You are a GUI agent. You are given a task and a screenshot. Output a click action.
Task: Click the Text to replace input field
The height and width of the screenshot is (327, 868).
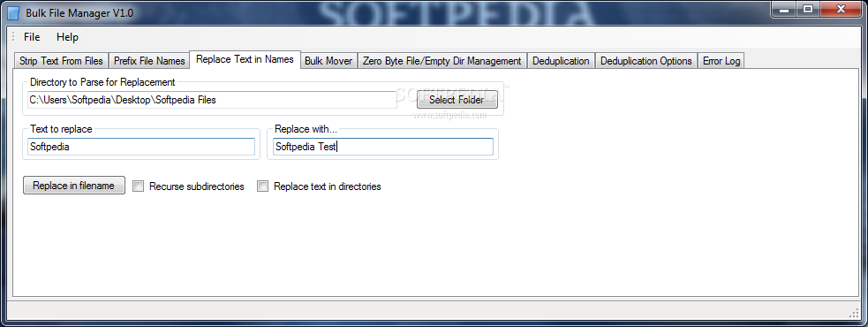[141, 147]
